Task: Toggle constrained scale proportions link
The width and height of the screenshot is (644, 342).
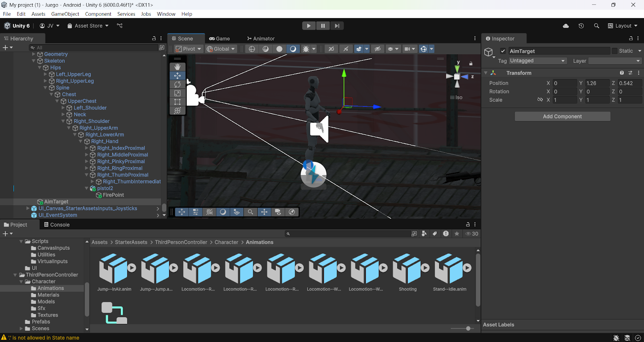Action: [x=540, y=100]
